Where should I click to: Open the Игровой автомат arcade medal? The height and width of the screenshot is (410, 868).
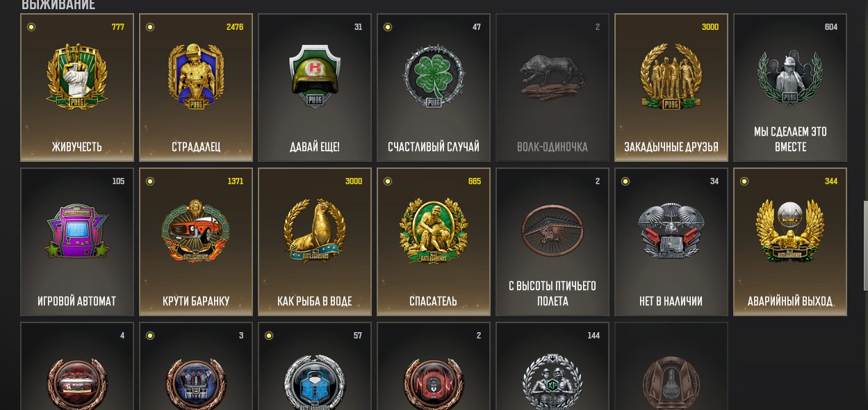77,242
